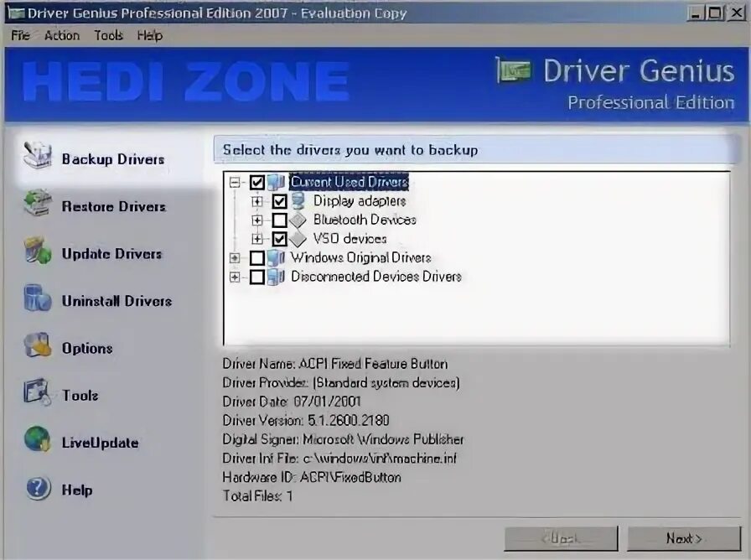Click the Windows Original Drivers computer icon
This screenshot has width=751, height=560.
point(277,257)
